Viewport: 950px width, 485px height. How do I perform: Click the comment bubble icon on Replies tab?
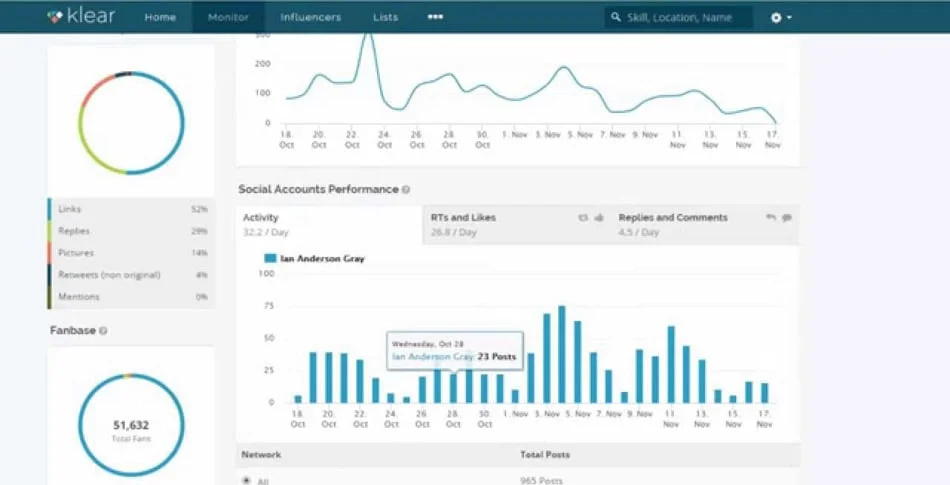[787, 218]
